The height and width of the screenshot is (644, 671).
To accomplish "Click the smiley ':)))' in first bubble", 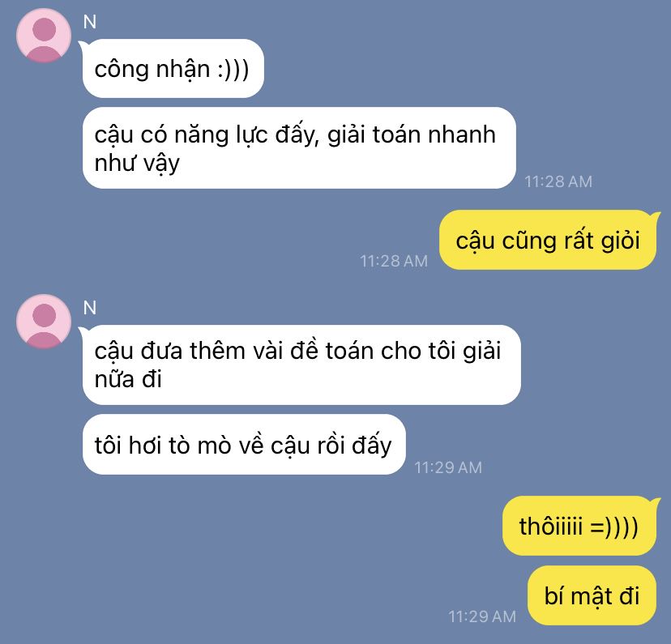I will 233,70.
